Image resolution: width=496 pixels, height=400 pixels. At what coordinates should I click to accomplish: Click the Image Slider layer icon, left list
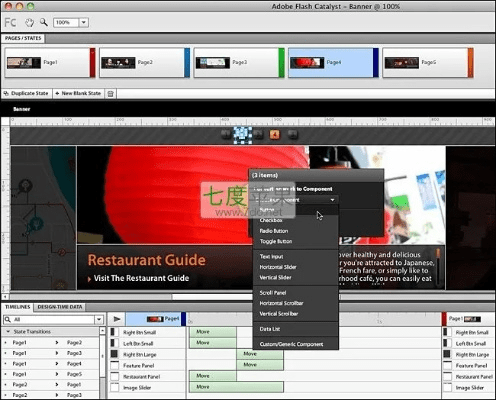click(x=114, y=387)
